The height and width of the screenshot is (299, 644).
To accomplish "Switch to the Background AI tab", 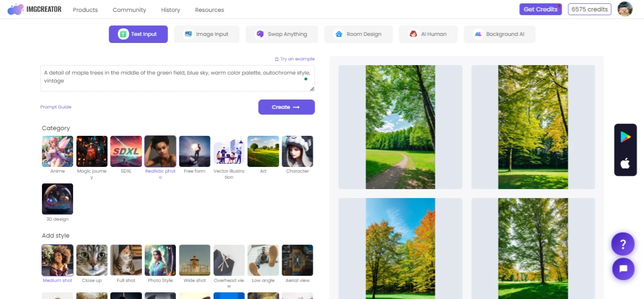I will tap(500, 34).
